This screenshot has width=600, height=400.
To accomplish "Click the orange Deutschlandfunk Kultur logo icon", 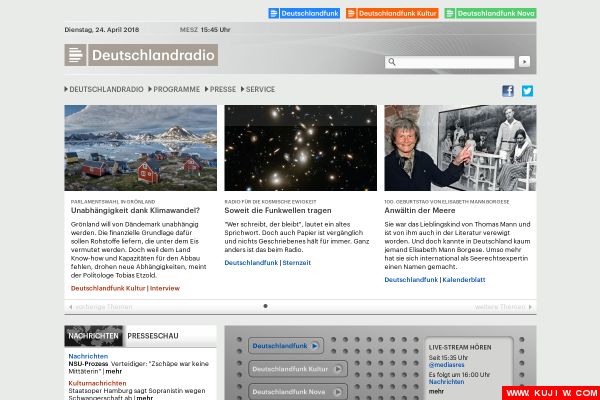I will [x=351, y=13].
